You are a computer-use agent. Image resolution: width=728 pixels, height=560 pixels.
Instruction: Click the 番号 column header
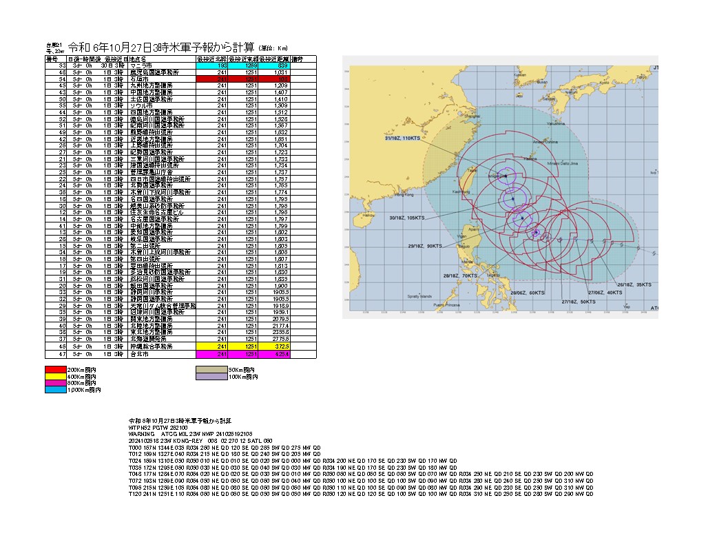tap(52, 59)
